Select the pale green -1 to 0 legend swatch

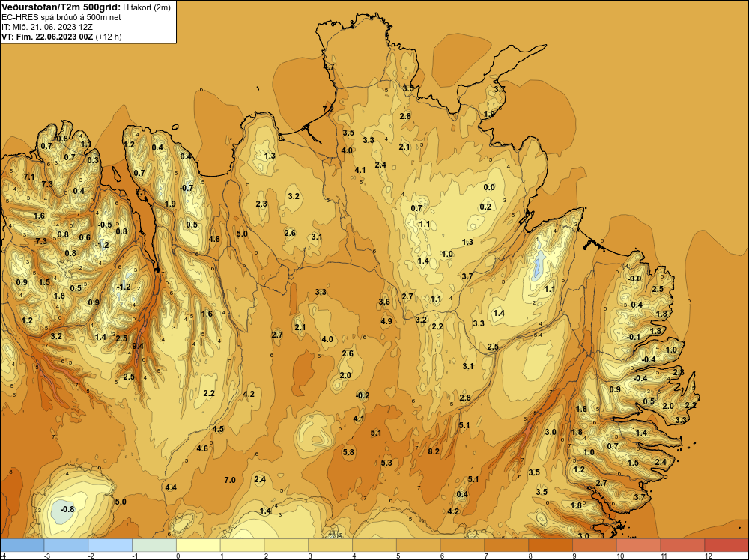(154, 545)
